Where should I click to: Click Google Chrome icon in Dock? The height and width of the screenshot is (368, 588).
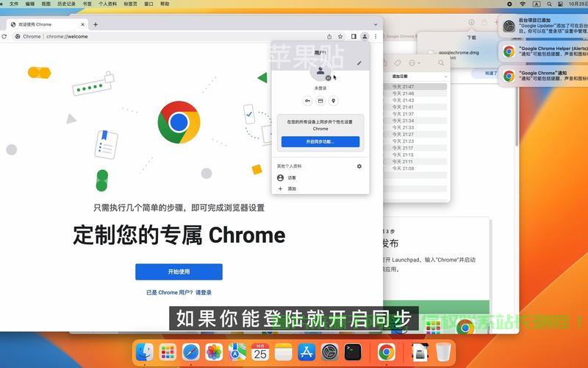click(x=387, y=353)
